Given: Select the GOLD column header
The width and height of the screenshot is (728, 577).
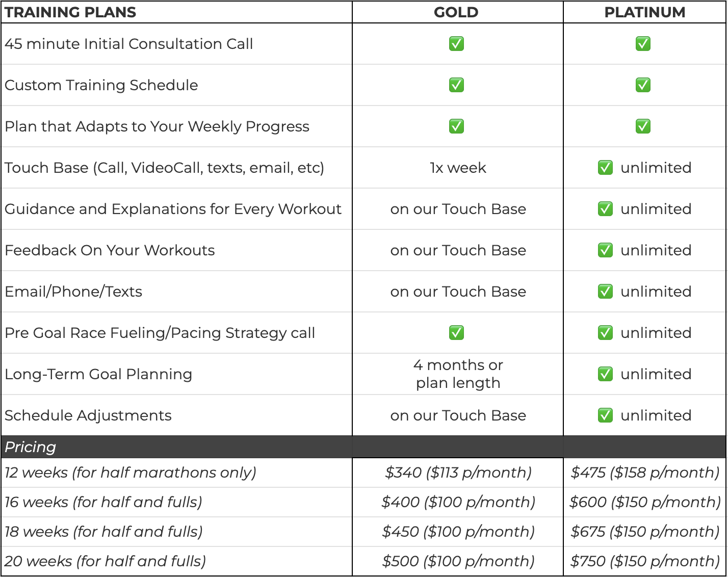Looking at the screenshot, I should (x=456, y=12).
